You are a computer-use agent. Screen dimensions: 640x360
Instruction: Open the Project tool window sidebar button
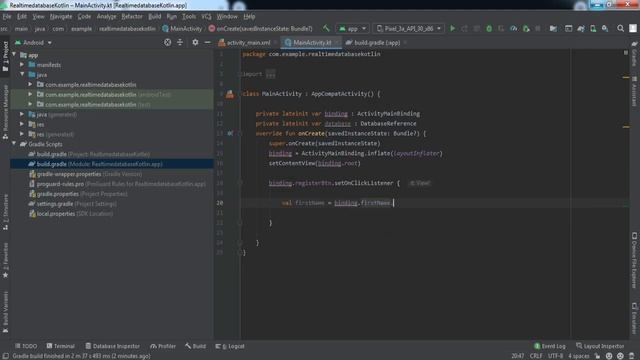pos(5,56)
